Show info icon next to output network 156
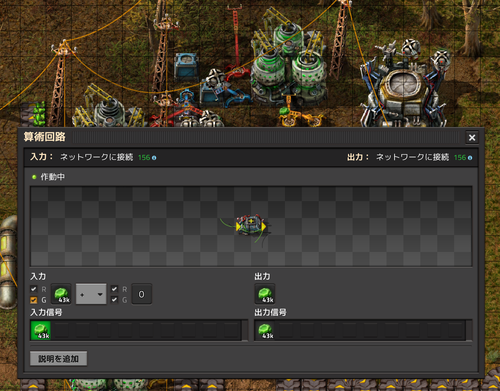Image resolution: width=500 pixels, height=391 pixels. pyautogui.click(x=470, y=158)
